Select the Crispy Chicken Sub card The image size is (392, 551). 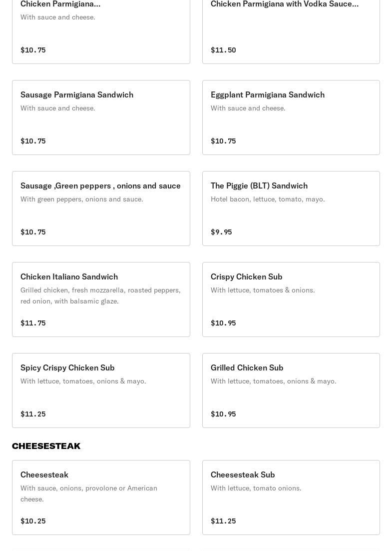[291, 299]
